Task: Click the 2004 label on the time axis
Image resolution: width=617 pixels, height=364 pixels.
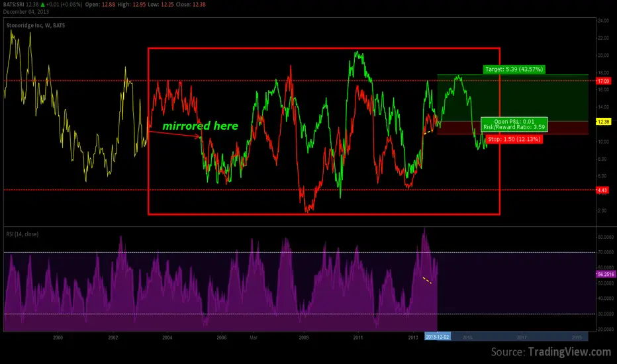Action: coord(167,338)
